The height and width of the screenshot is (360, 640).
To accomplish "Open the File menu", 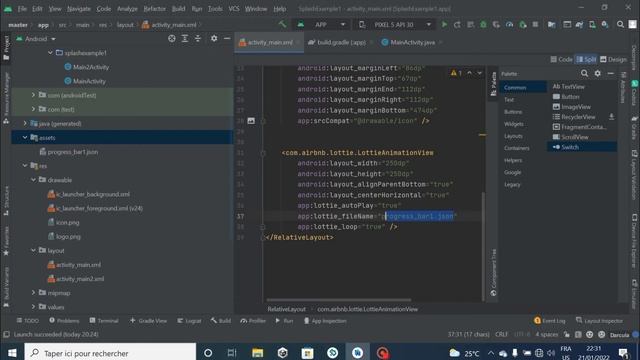I will pos(22,9).
